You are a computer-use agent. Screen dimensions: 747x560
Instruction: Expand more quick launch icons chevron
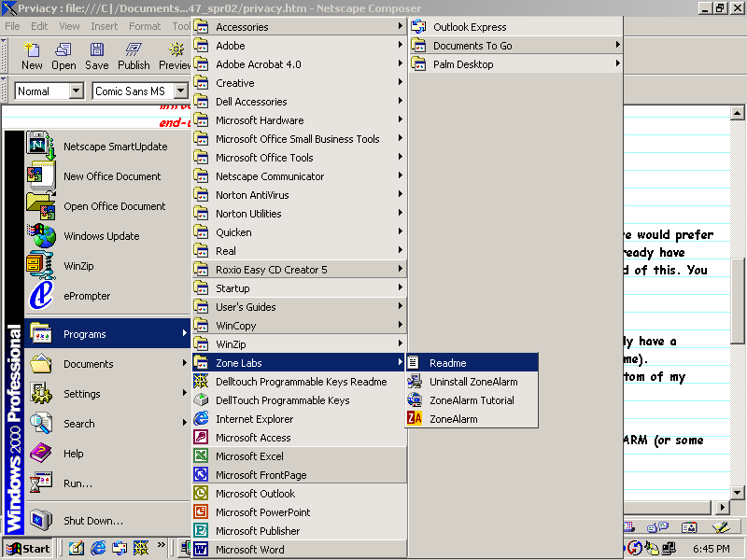tap(161, 545)
